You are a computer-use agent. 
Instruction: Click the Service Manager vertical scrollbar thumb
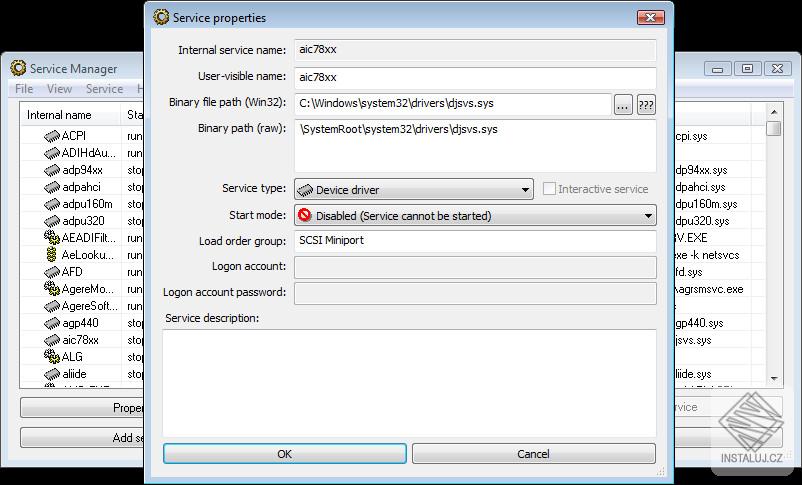(774, 128)
